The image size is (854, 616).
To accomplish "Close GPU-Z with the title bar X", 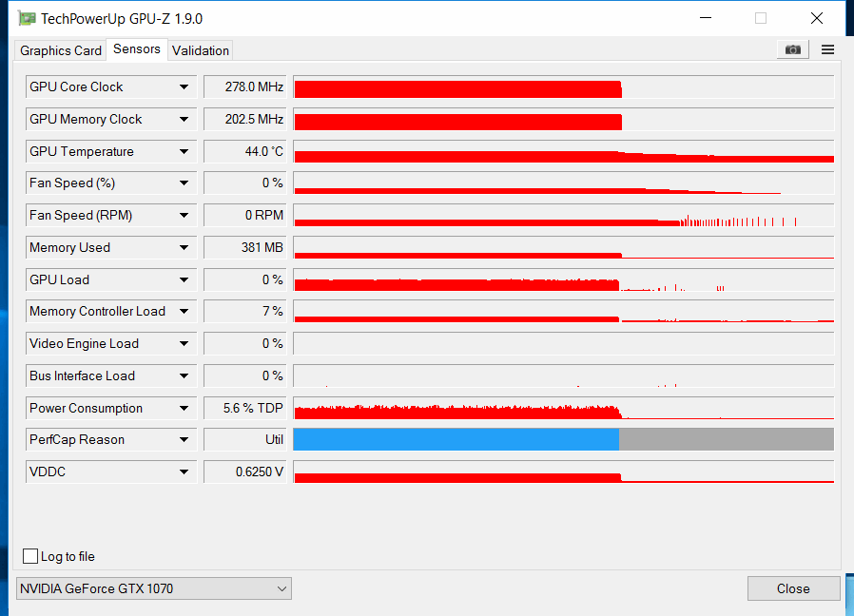I will click(816, 18).
